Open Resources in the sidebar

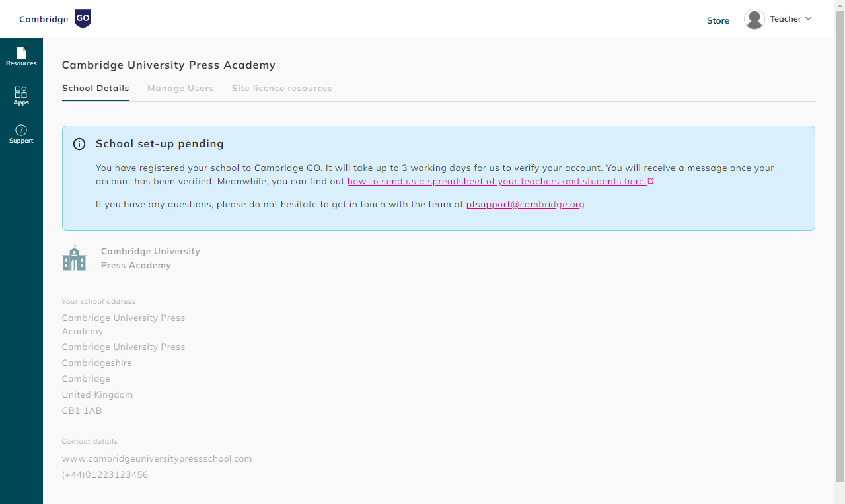pyautogui.click(x=21, y=57)
